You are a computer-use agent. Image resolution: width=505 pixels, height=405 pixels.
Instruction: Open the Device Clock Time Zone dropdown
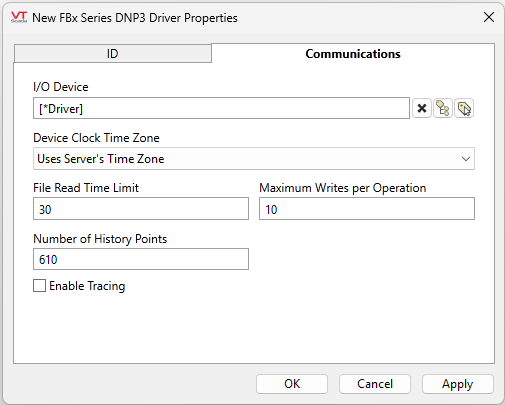(254, 159)
